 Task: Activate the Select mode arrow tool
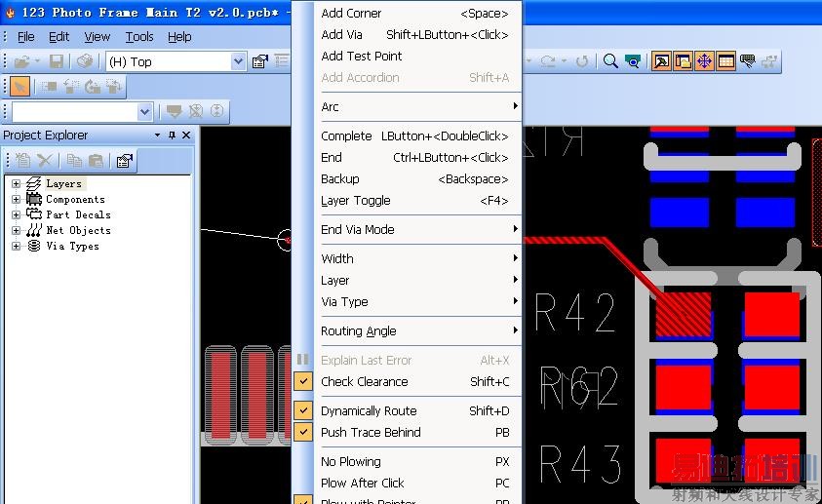(20, 87)
